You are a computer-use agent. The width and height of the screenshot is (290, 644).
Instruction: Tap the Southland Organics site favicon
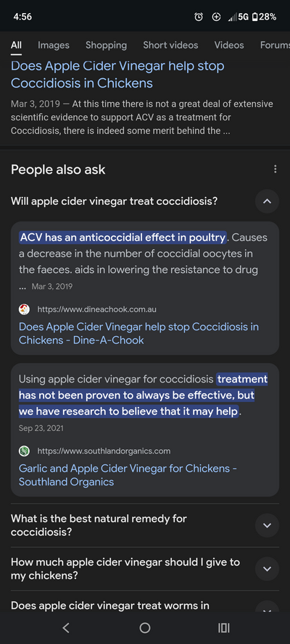(x=24, y=451)
